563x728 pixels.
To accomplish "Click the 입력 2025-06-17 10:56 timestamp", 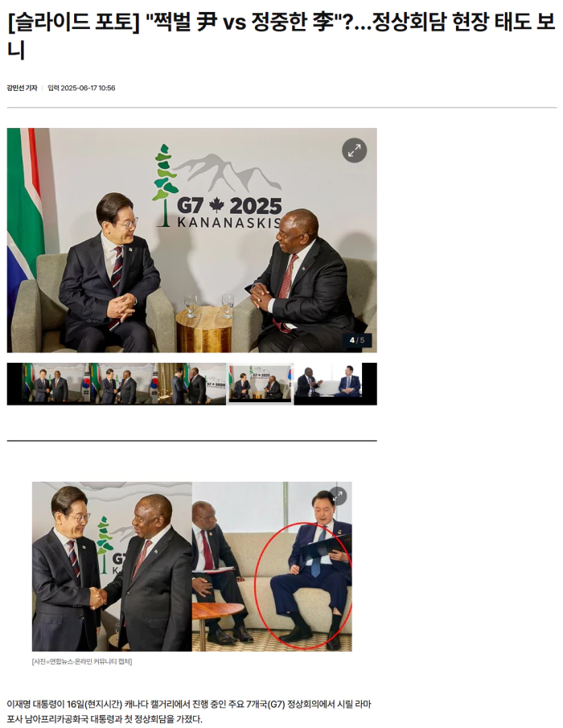I will click(81, 88).
